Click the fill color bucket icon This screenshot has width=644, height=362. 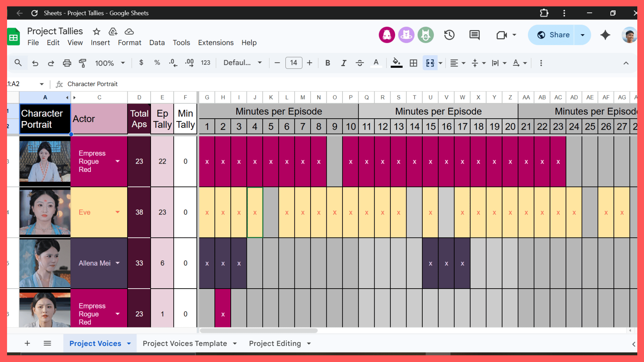click(396, 62)
